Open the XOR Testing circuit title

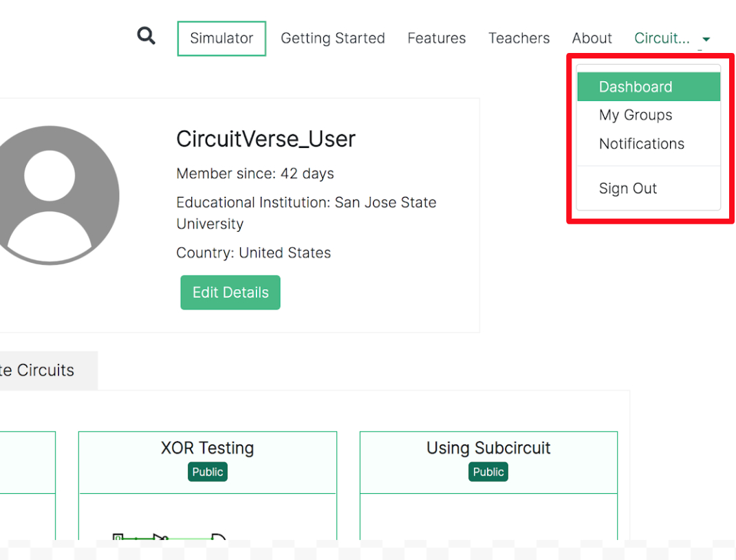[208, 448]
